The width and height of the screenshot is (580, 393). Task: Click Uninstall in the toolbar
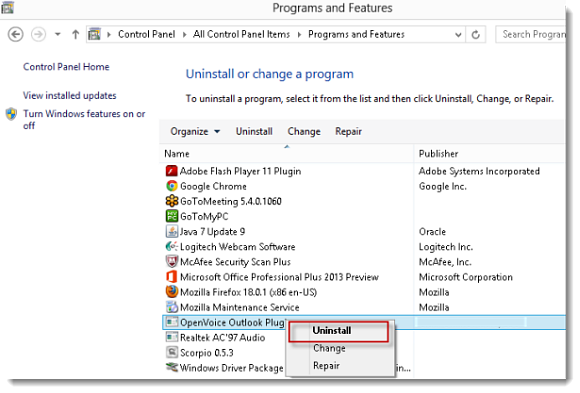click(x=254, y=131)
